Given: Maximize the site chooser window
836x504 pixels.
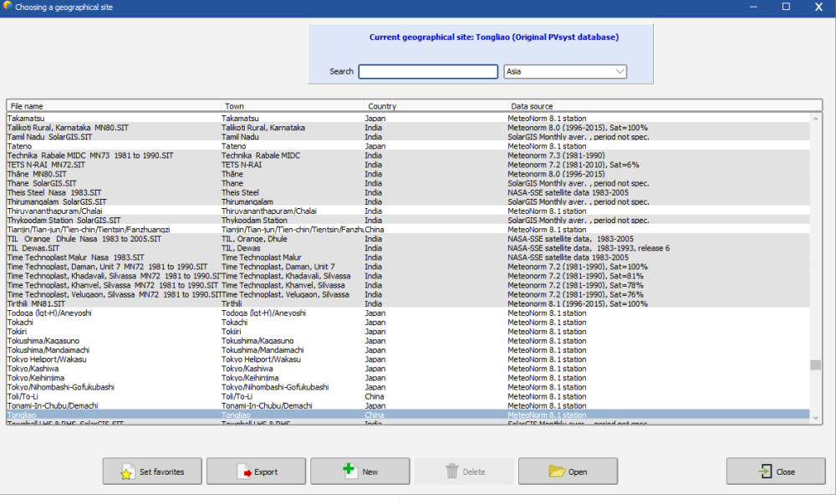Looking at the screenshot, I should (x=786, y=7).
